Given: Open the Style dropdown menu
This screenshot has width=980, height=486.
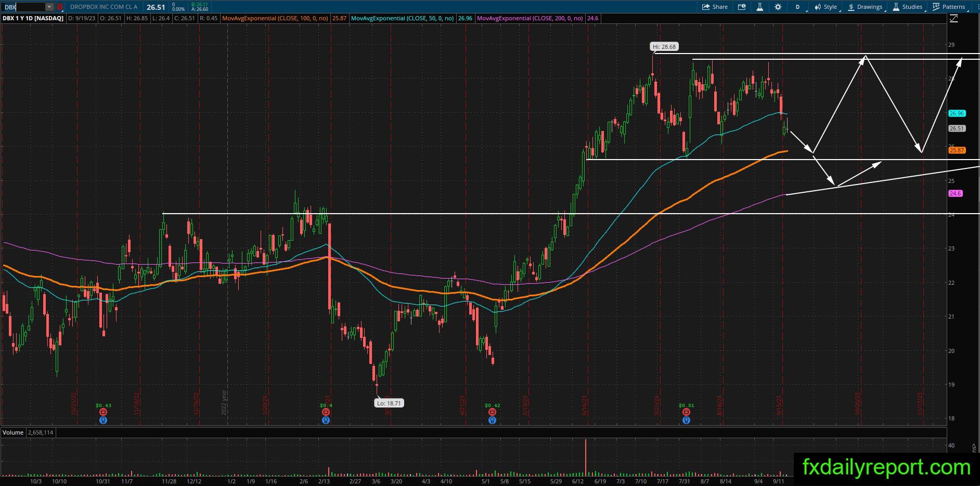Looking at the screenshot, I should pos(826,7).
